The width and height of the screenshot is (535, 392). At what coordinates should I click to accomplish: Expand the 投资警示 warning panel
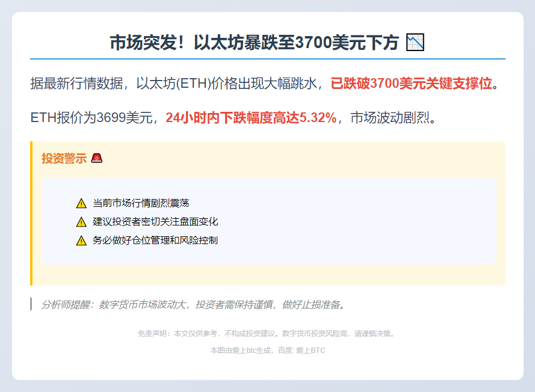pos(267,213)
